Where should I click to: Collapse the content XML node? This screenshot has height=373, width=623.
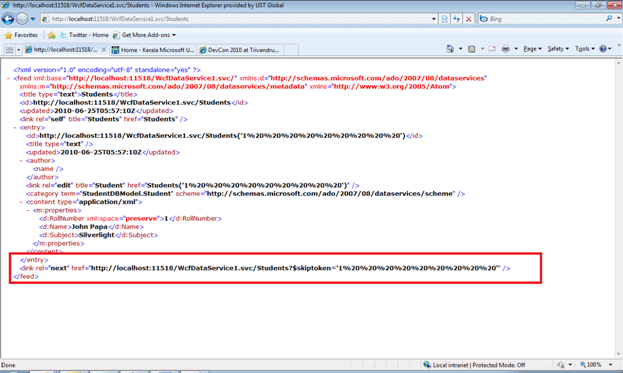pyautogui.click(x=21, y=202)
